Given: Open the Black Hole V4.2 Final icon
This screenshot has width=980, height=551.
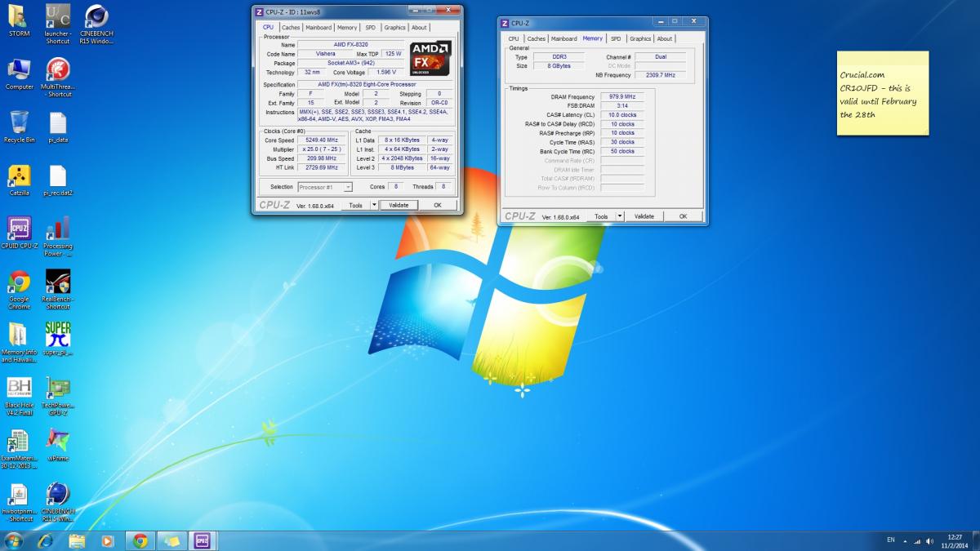Looking at the screenshot, I should [19, 395].
